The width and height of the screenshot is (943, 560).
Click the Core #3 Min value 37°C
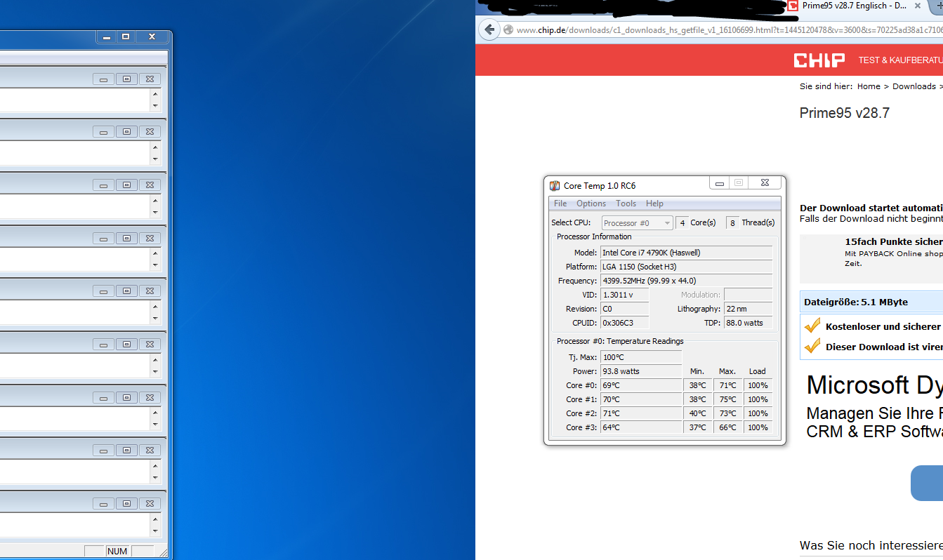click(697, 427)
